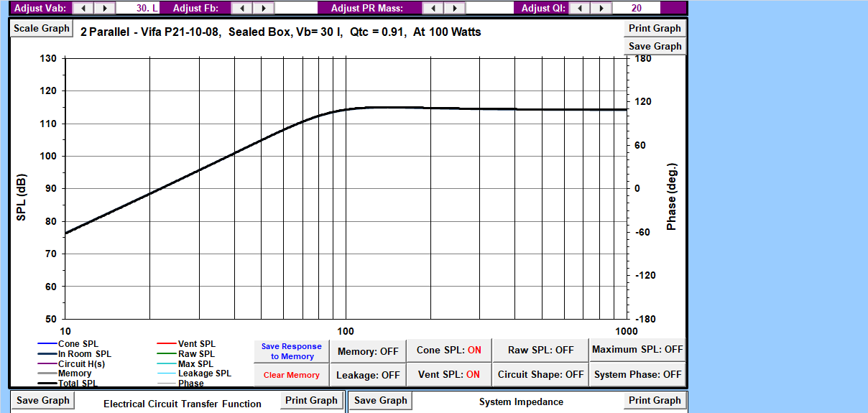This screenshot has width=868, height=413.
Task: Click the SPL (dB) axis label
Action: [x=22, y=198]
